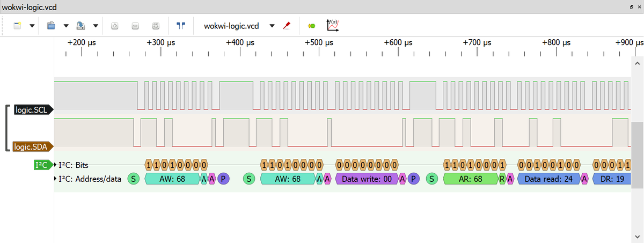Add a math signal trace
Viewport: 644px width, 243px height.
pos(333,26)
